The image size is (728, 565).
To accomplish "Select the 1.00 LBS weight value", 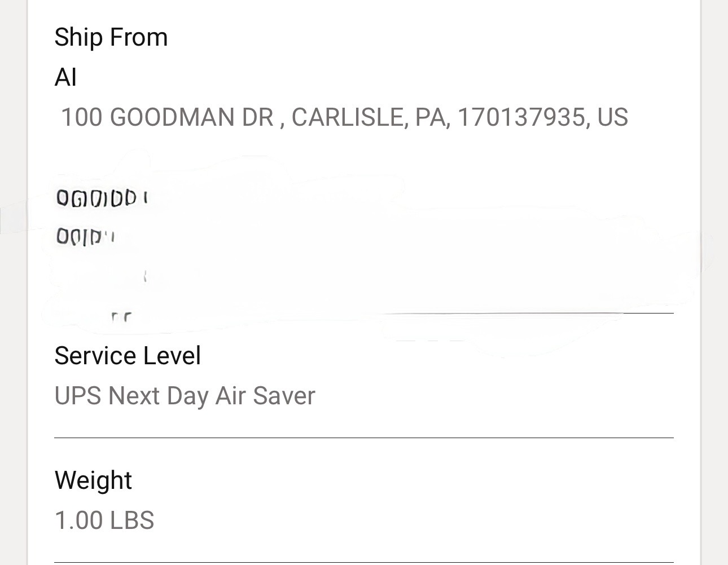I will [104, 520].
